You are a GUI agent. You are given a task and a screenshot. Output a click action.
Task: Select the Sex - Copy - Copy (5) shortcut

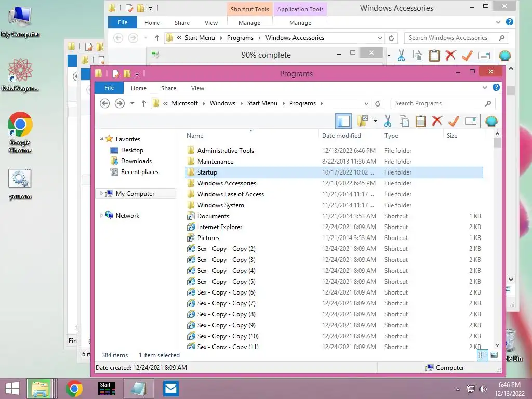[x=334, y=282]
